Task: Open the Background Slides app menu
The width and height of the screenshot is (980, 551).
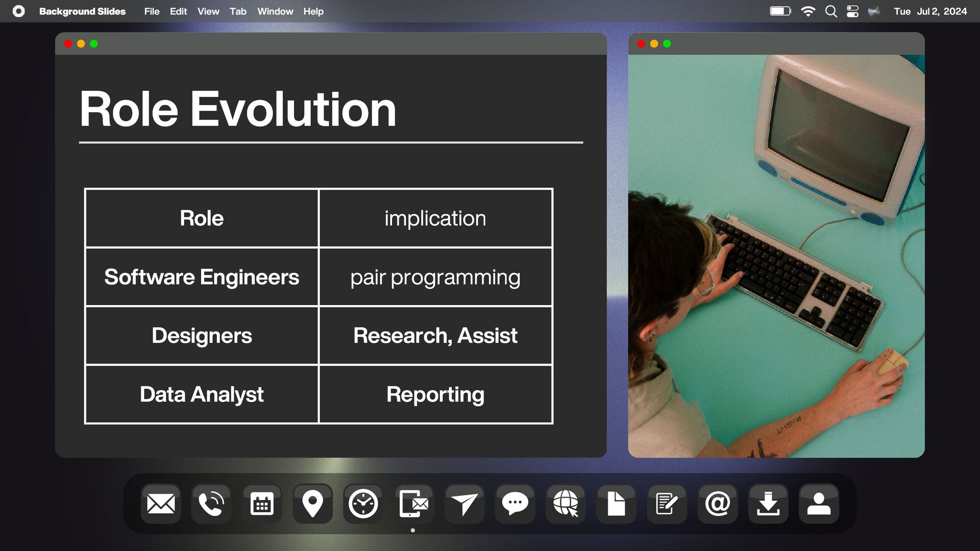Action: [82, 11]
